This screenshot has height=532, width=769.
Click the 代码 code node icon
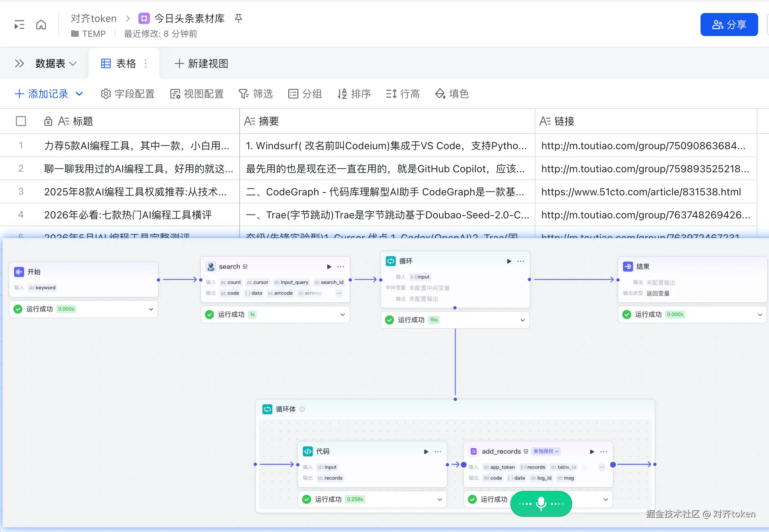308,451
